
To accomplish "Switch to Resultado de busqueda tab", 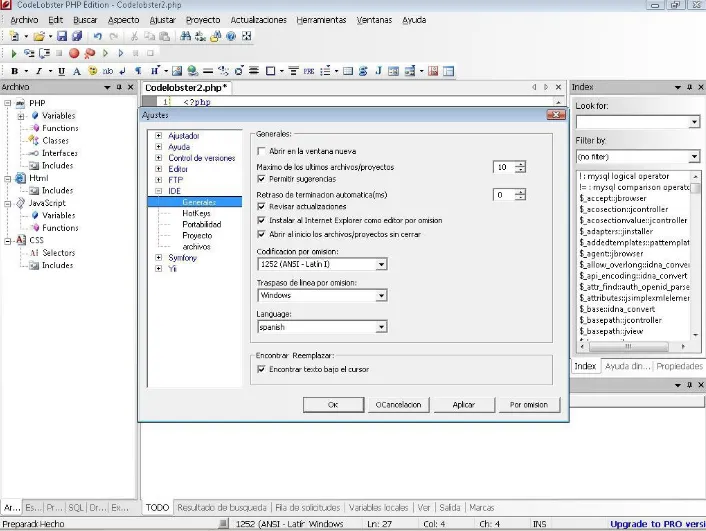I will [x=222, y=508].
